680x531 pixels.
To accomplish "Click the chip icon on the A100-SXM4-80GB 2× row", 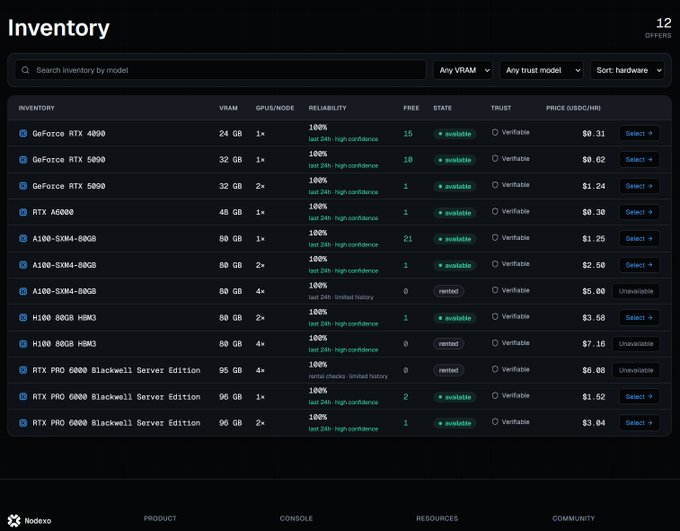I will [x=23, y=265].
